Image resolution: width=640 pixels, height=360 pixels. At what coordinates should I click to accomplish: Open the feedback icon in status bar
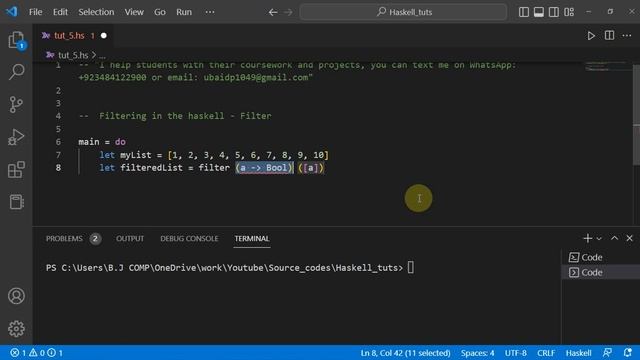coord(607,353)
